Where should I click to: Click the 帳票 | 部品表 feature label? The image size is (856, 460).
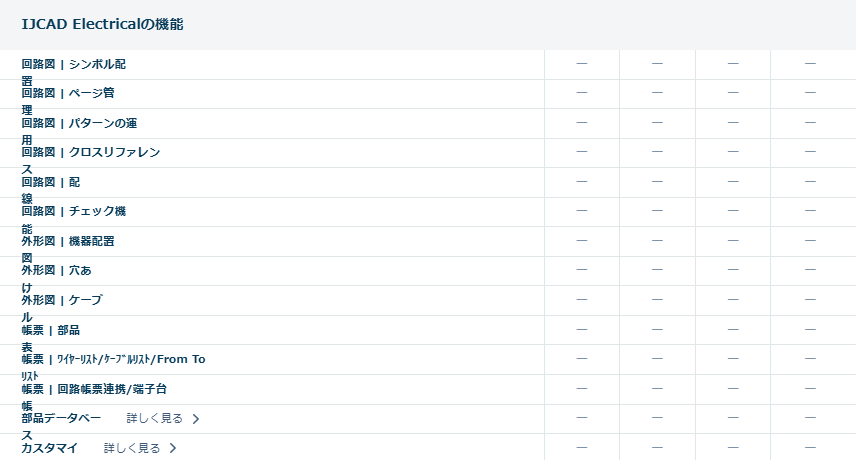click(50, 329)
